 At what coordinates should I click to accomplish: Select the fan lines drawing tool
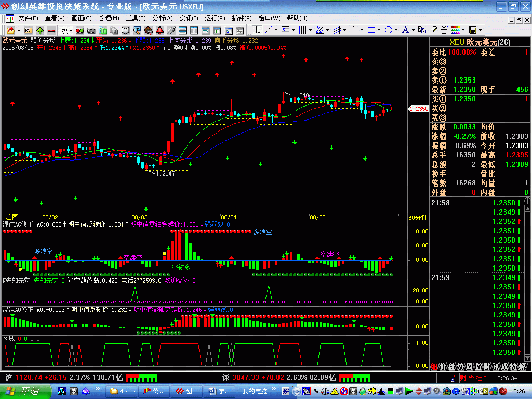pos(320,30)
